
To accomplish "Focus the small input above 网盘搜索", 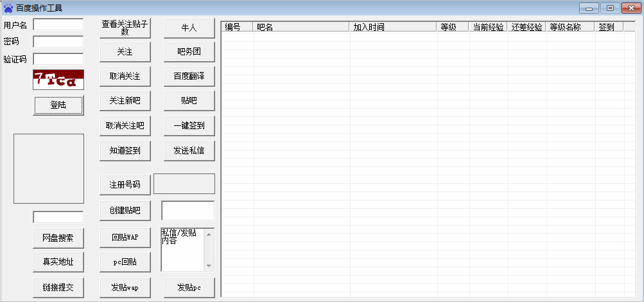I will 58,217.
